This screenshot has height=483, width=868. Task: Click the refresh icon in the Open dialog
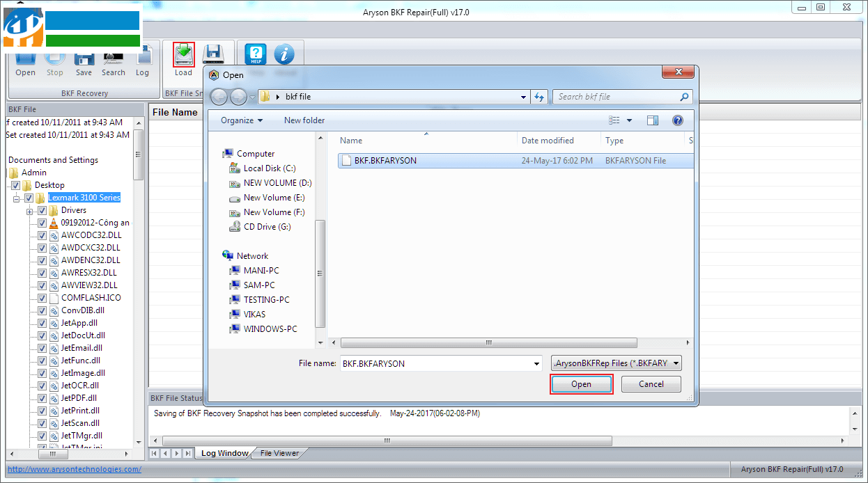pyautogui.click(x=539, y=97)
